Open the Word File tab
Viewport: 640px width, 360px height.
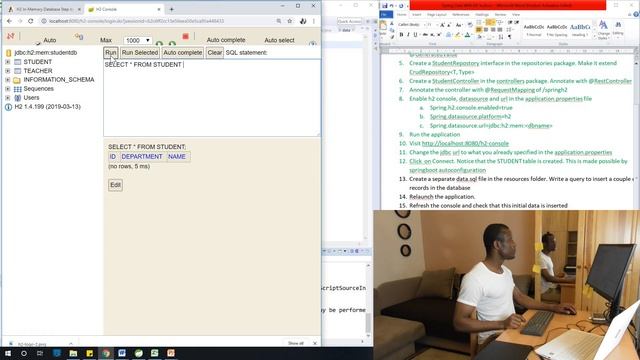pyautogui.click(x=386, y=15)
